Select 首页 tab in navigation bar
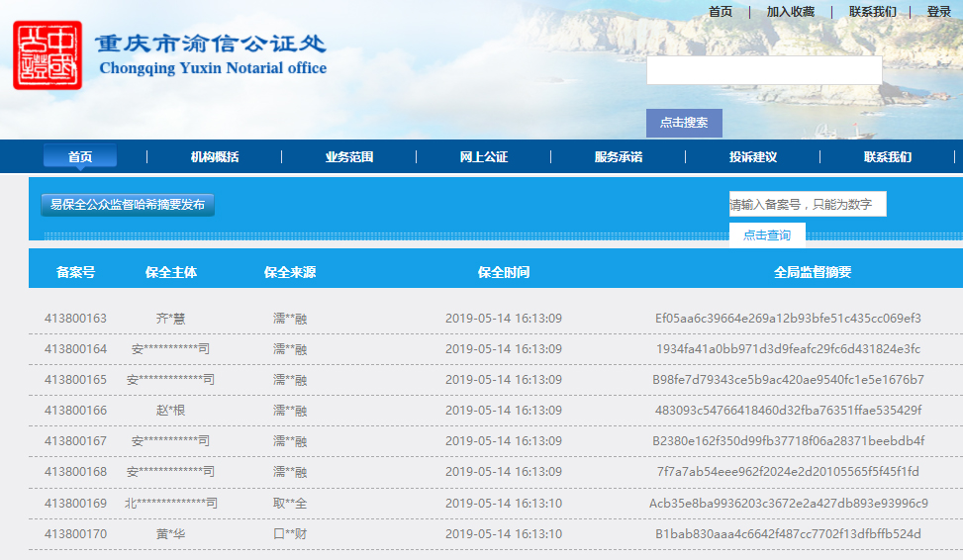This screenshot has width=963, height=560. coord(79,156)
